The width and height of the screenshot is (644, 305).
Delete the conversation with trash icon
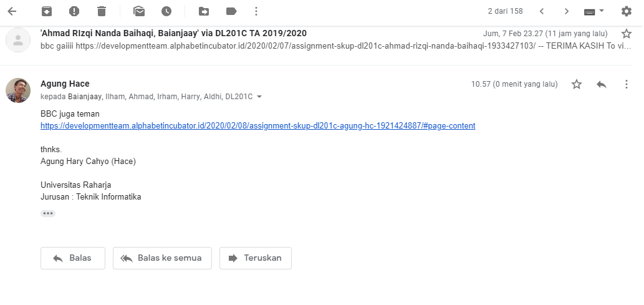[102, 11]
